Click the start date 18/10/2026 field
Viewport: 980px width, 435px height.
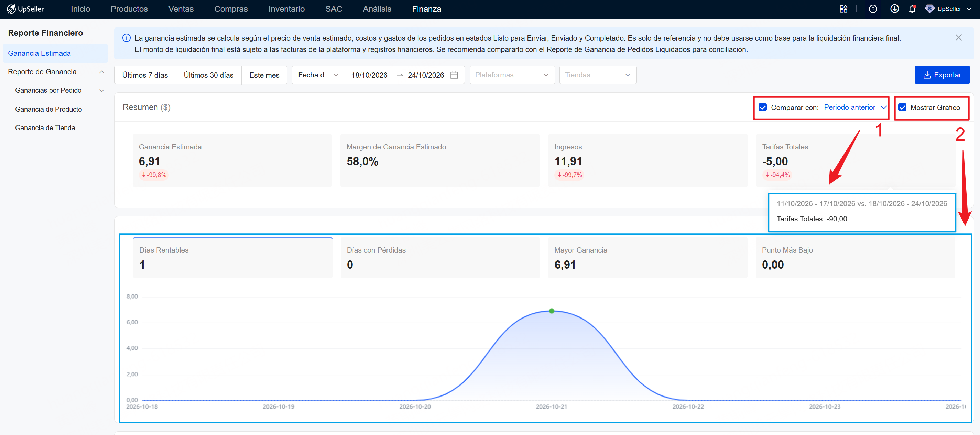coord(369,75)
